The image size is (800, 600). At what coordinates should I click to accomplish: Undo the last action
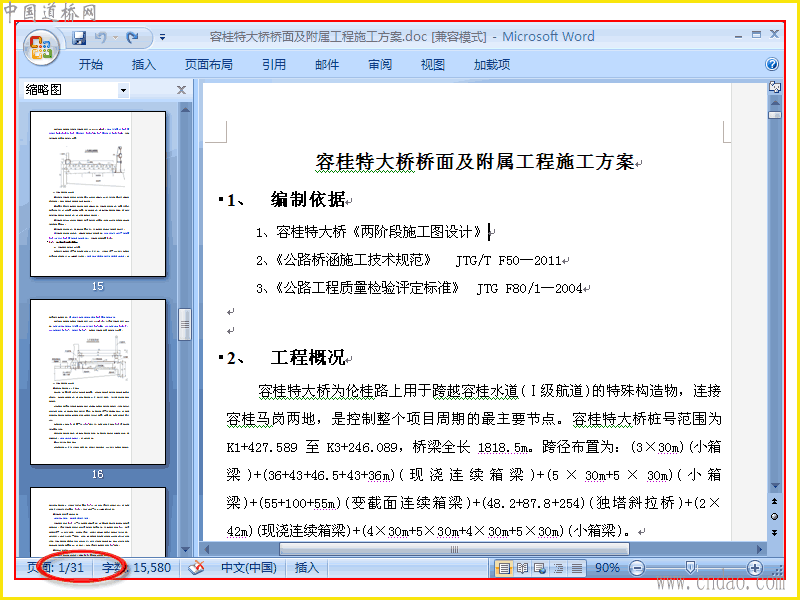[101, 37]
